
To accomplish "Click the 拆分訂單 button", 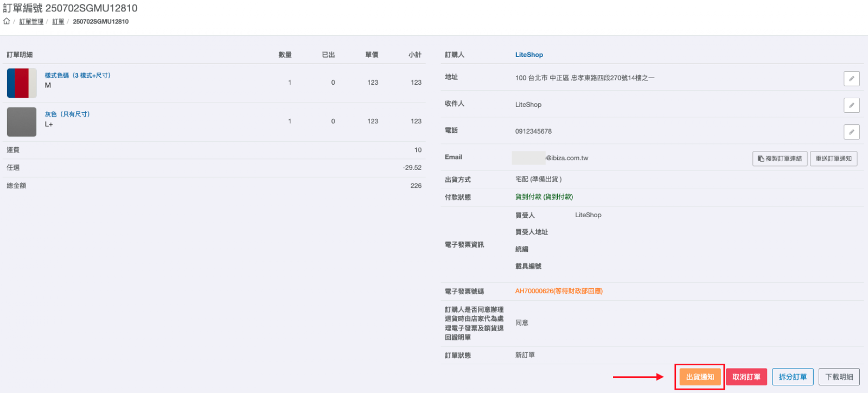I will point(793,377).
